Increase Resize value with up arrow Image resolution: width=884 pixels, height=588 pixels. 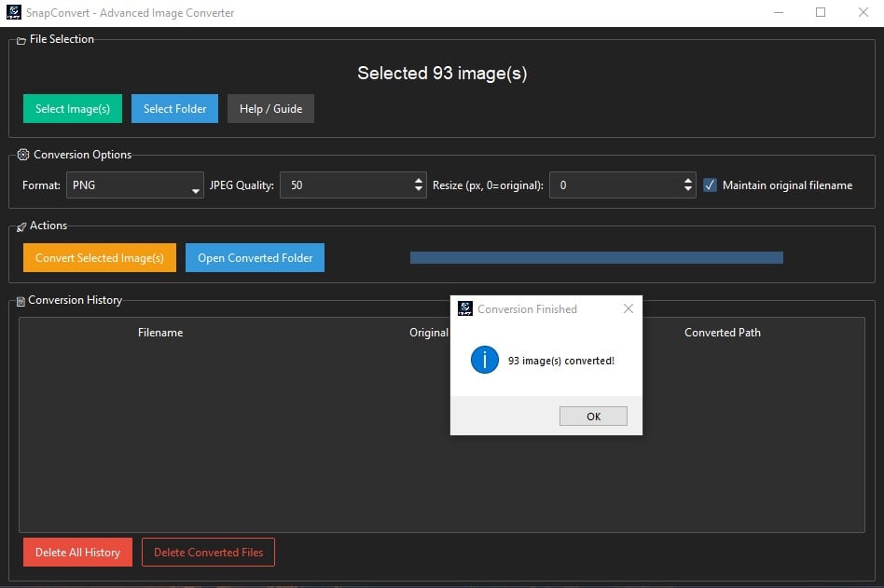(x=688, y=180)
